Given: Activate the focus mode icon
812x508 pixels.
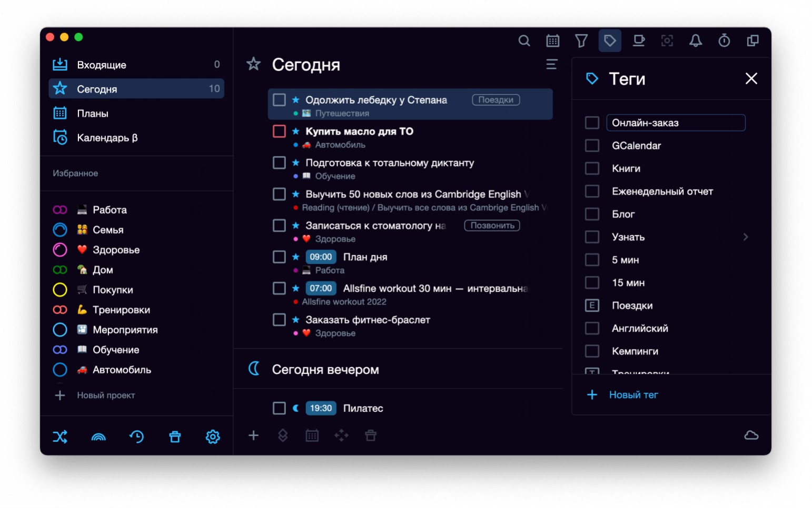Looking at the screenshot, I should (x=667, y=41).
